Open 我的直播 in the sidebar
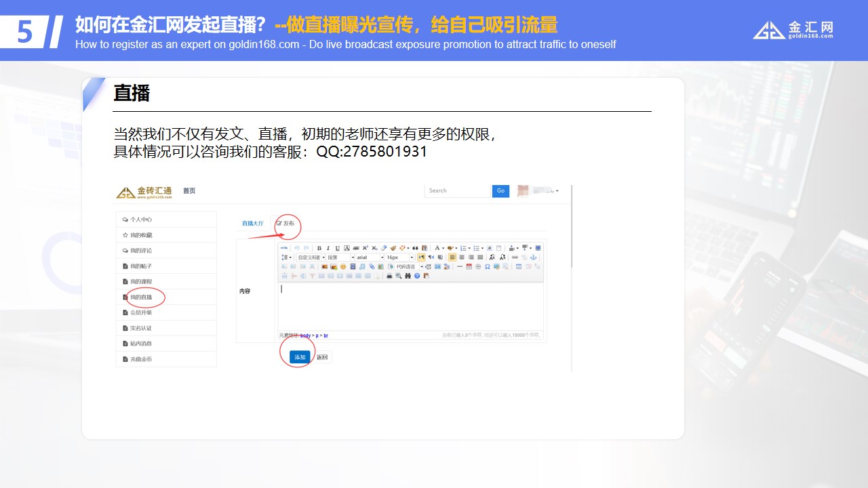The width and height of the screenshot is (868, 488). [x=166, y=297]
